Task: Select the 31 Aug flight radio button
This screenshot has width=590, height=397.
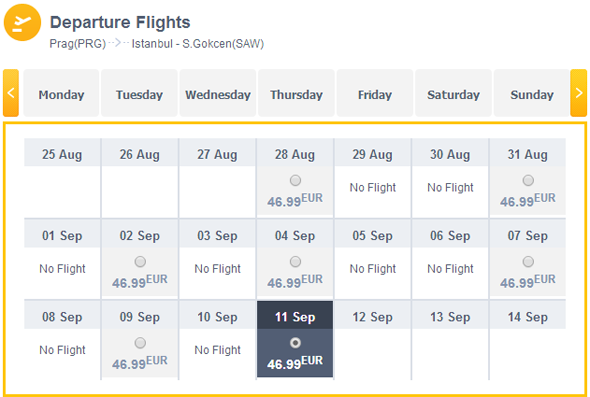Action: tap(528, 180)
